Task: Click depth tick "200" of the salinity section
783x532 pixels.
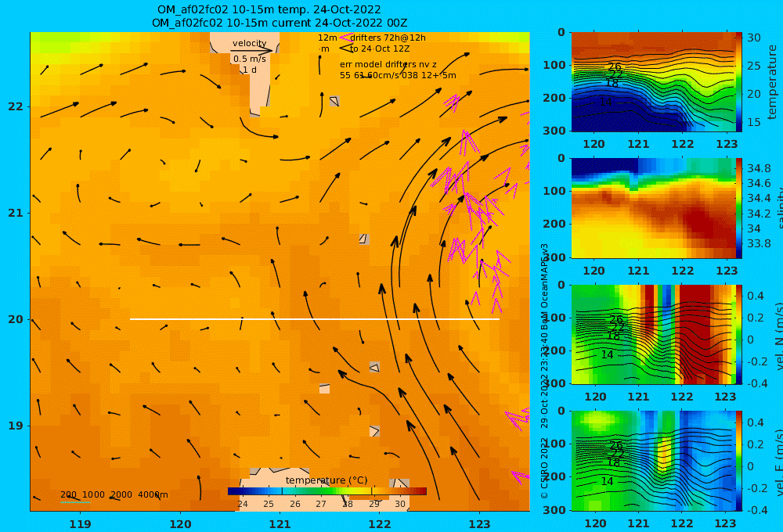Action: [x=554, y=224]
